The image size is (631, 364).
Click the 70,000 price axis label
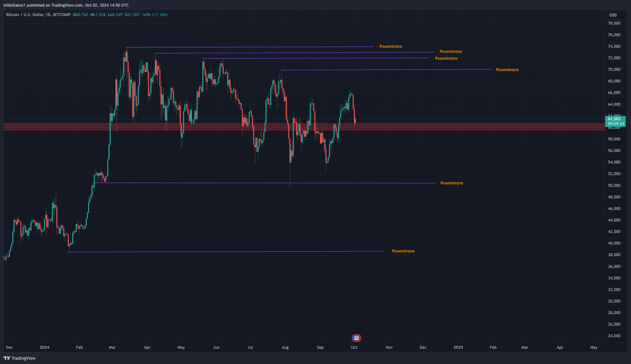click(x=614, y=69)
